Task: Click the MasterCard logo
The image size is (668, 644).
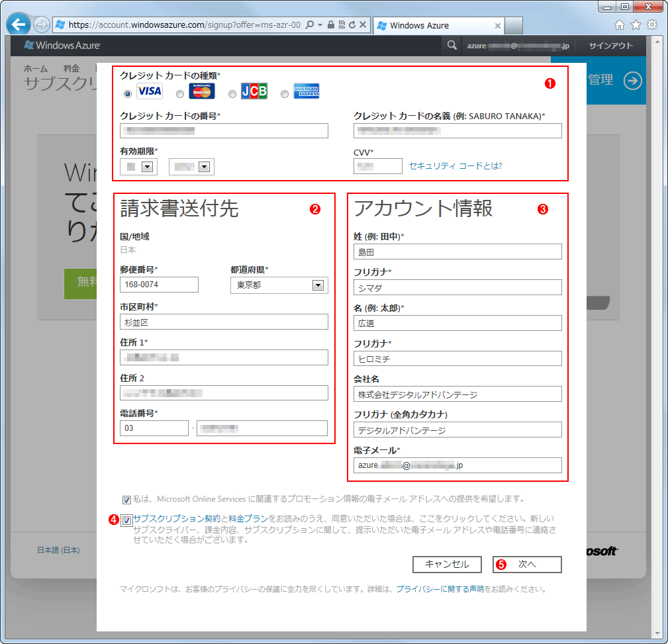Action: (x=202, y=91)
